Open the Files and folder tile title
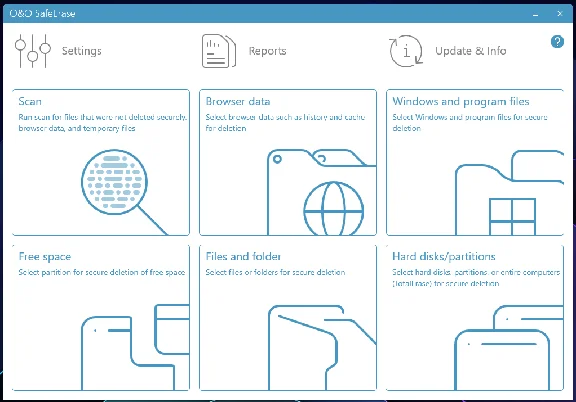Image resolution: width=576 pixels, height=402 pixels. pyautogui.click(x=243, y=256)
